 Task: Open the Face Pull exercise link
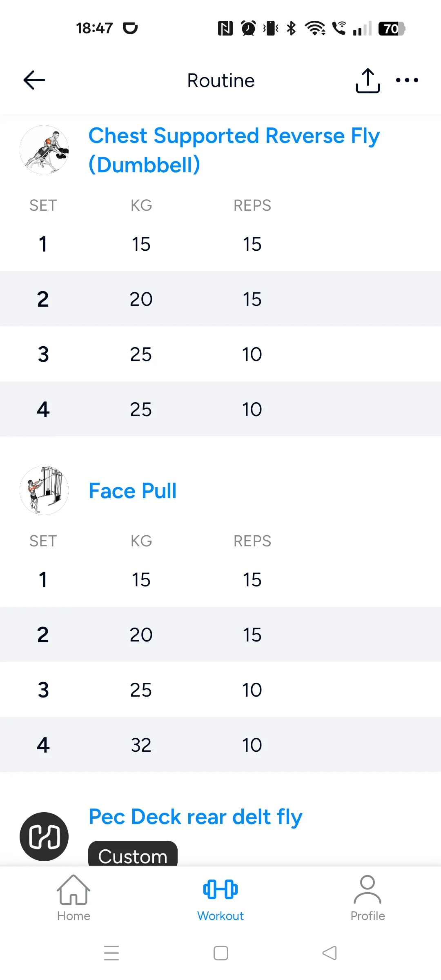(133, 491)
